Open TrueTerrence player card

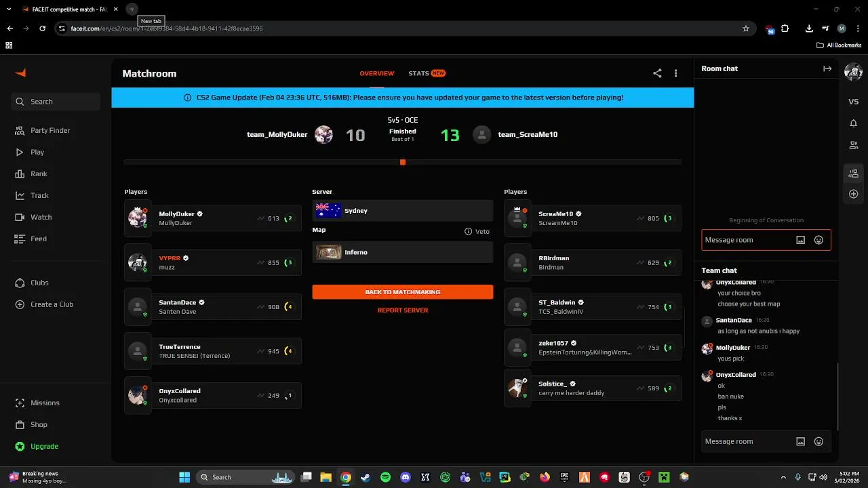213,351
